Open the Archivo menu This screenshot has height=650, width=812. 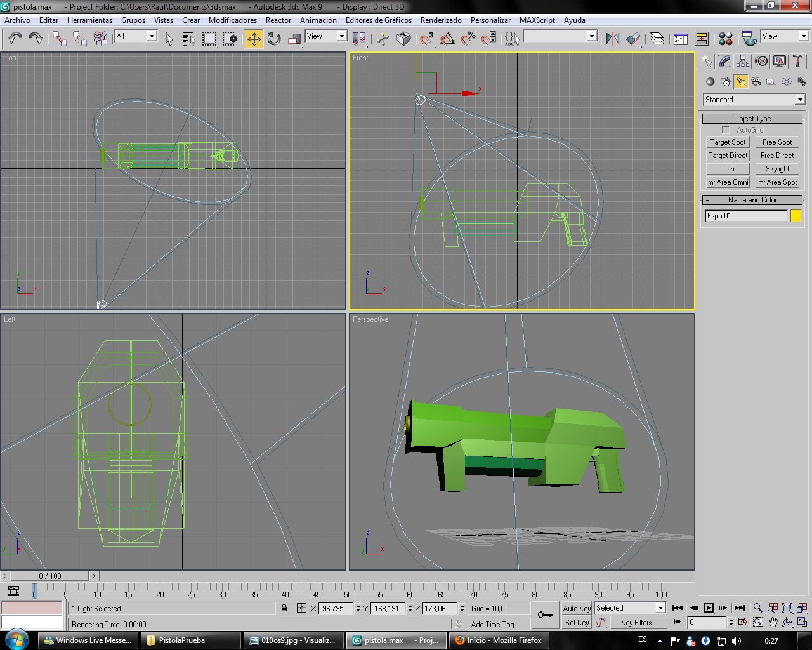coord(17,20)
